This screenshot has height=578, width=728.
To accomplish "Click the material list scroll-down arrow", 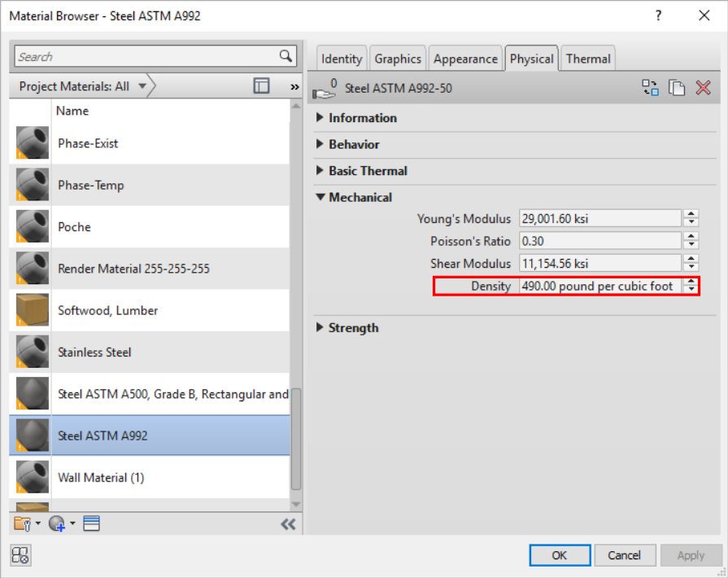I will tap(296, 505).
